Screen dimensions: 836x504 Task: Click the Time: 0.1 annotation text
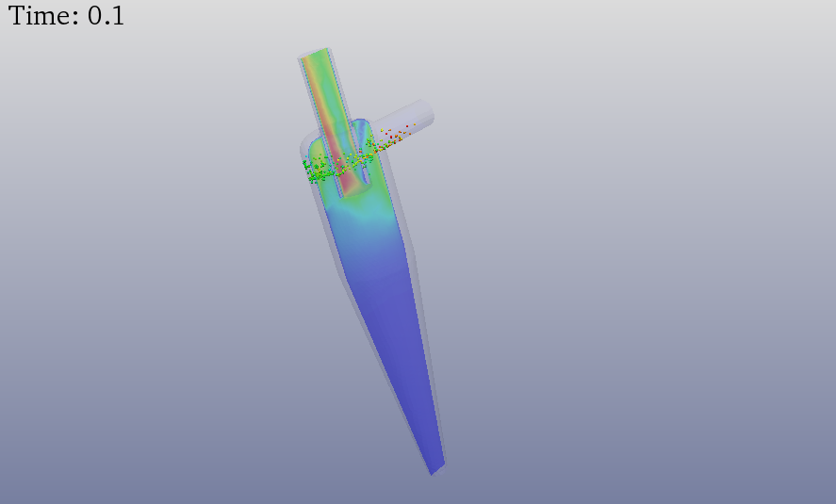[x=67, y=15]
